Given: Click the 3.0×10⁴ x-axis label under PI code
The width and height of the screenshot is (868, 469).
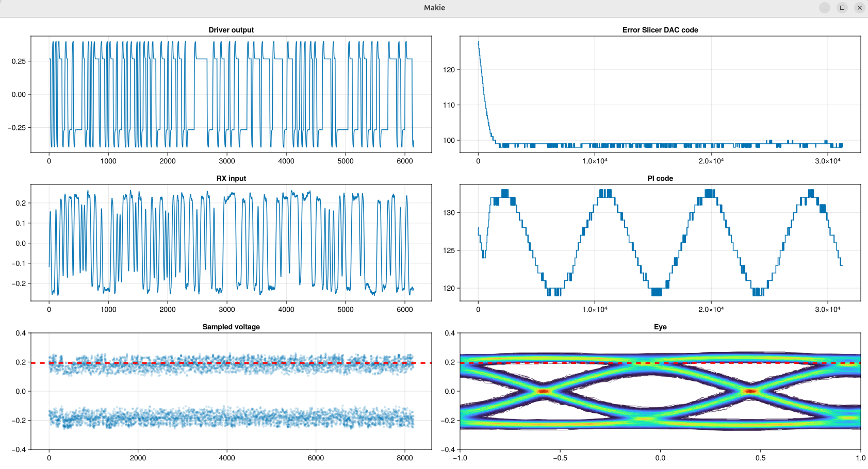Looking at the screenshot, I should [827, 309].
